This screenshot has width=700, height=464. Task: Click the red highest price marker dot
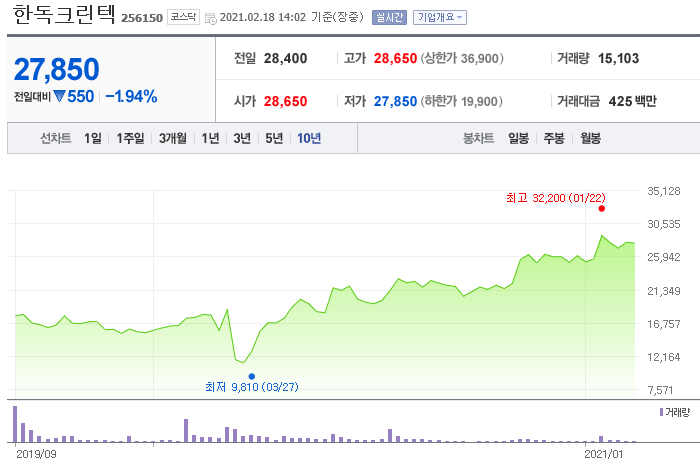click(602, 209)
